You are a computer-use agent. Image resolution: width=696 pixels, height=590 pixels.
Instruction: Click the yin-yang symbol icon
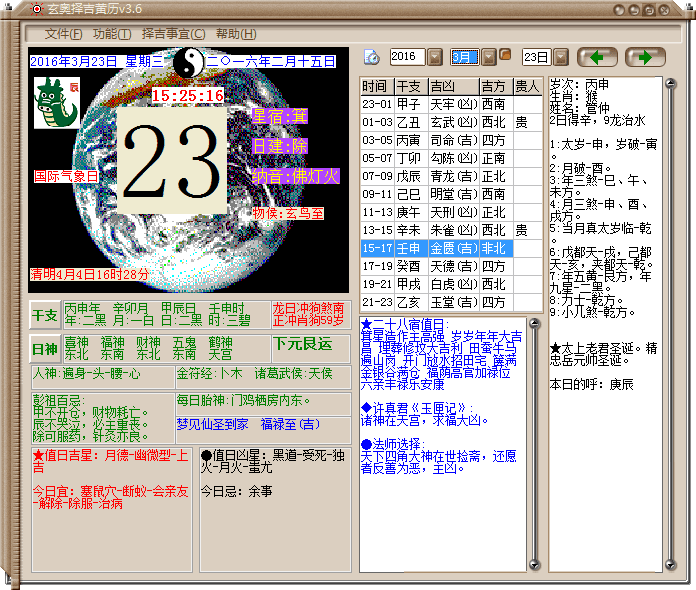click(185, 63)
